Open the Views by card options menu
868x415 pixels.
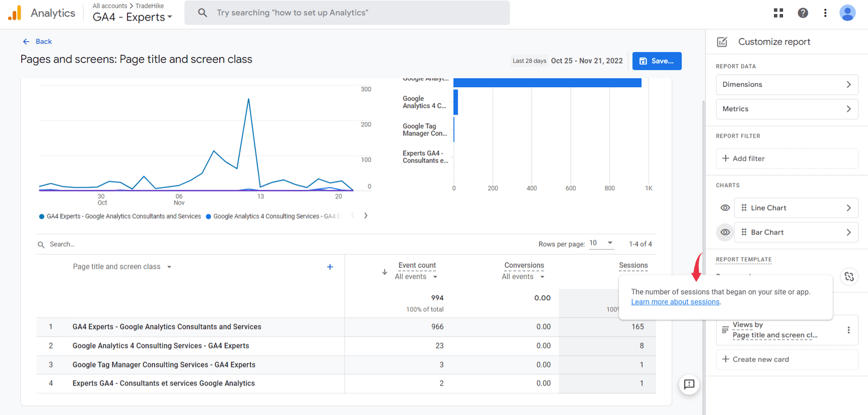[x=848, y=330]
